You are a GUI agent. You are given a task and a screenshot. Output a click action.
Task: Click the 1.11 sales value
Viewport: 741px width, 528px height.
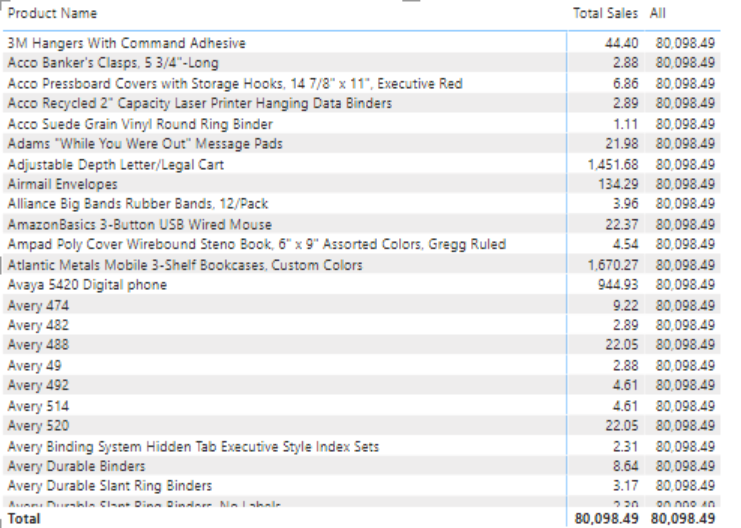626,124
